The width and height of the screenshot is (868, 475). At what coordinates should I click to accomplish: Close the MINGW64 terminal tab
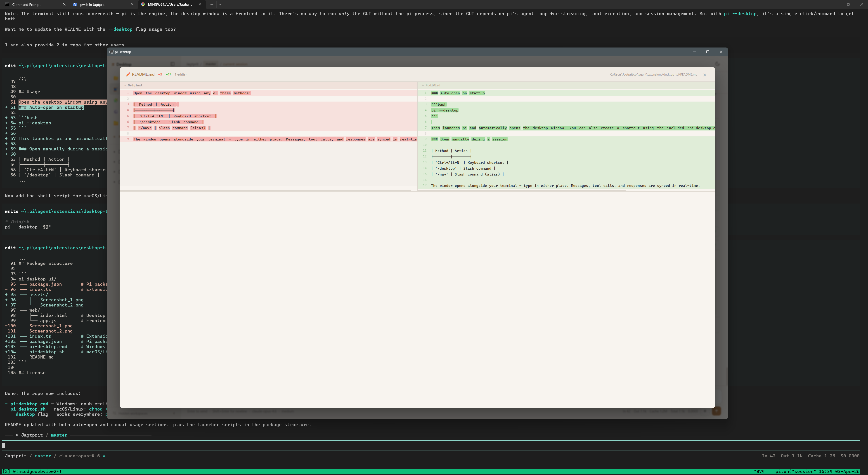pyautogui.click(x=200, y=4)
